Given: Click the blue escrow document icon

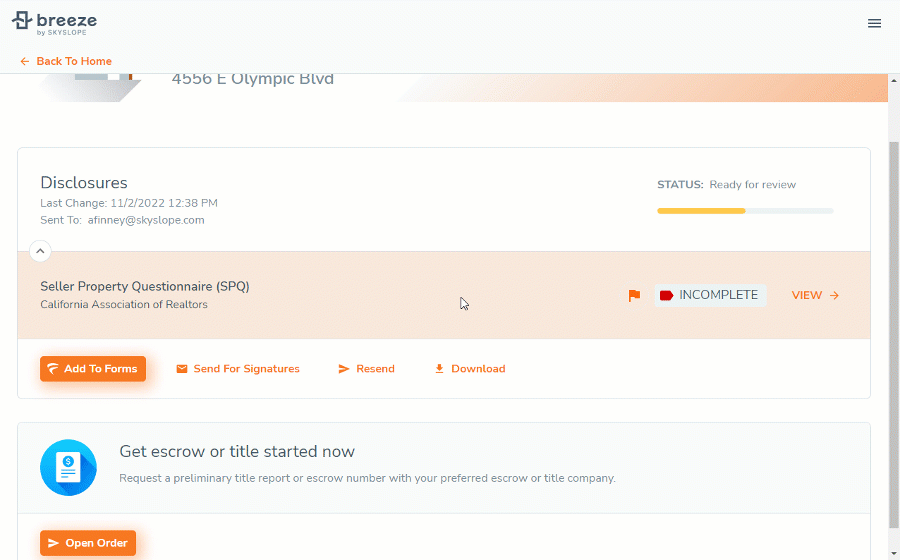Looking at the screenshot, I should pos(68,468).
